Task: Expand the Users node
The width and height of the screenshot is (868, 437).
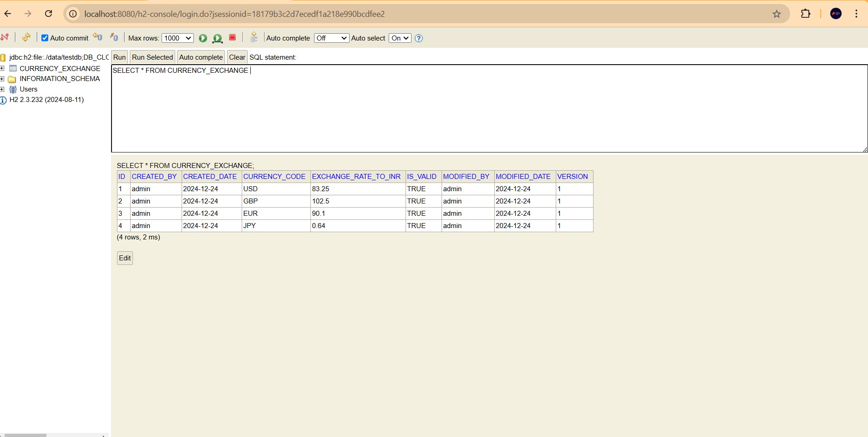Action: pos(2,89)
